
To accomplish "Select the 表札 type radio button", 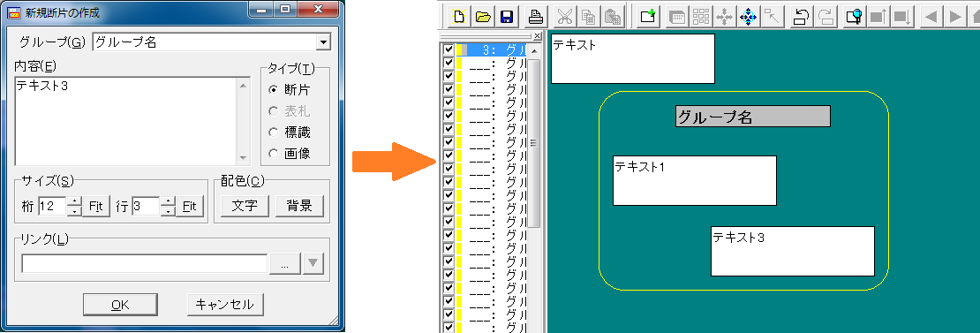I will coord(273,111).
